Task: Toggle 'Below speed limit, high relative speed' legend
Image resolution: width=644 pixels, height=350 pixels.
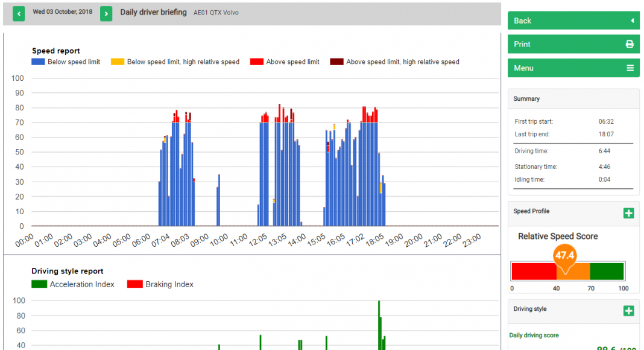Action: [x=175, y=62]
